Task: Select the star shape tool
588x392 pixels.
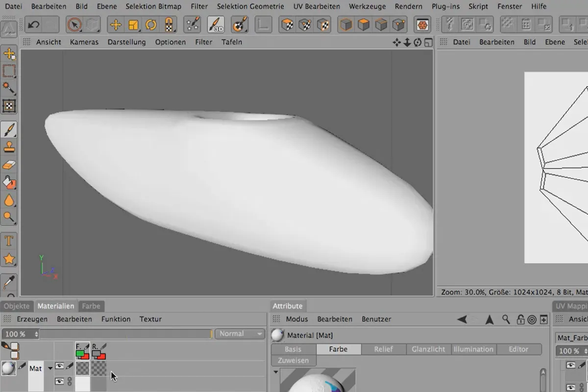Action: click(x=9, y=259)
